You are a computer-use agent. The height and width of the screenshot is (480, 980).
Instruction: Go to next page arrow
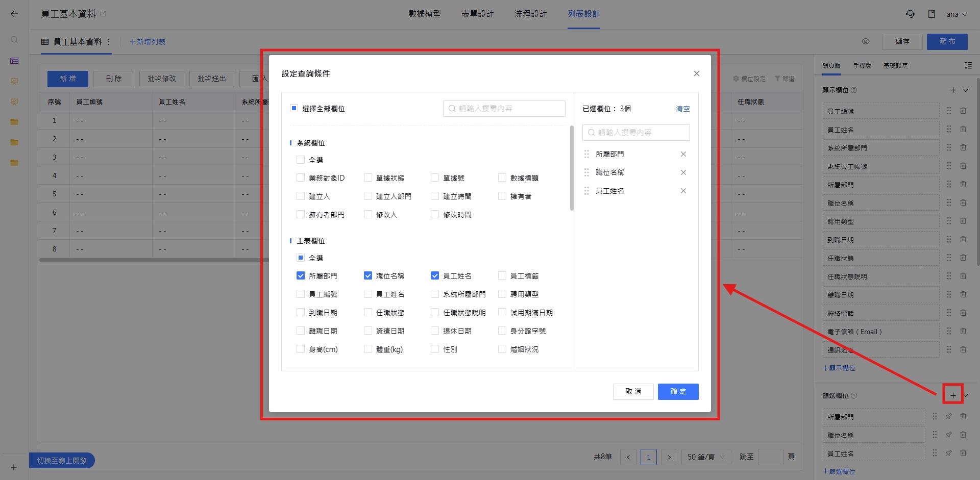(x=669, y=457)
